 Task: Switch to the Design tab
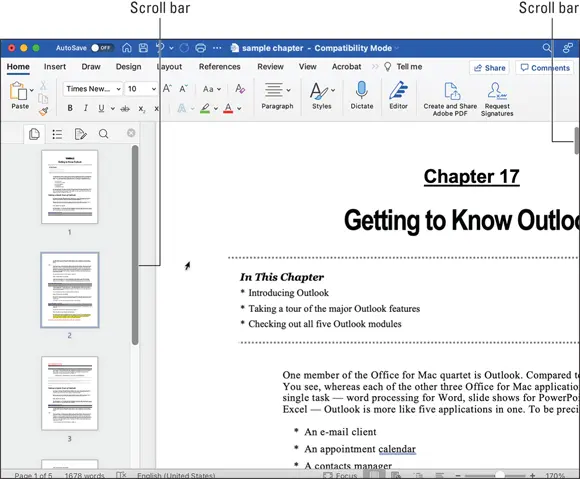pos(128,67)
